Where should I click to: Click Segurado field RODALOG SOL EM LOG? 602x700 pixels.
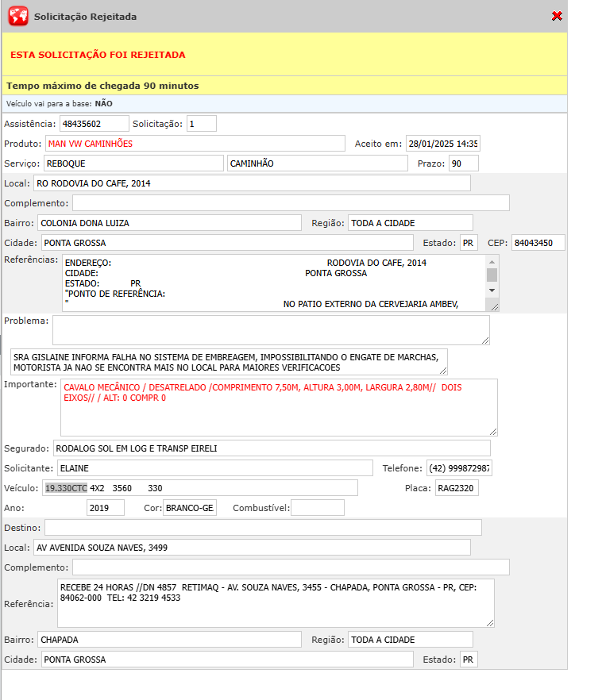pyautogui.click(x=272, y=448)
